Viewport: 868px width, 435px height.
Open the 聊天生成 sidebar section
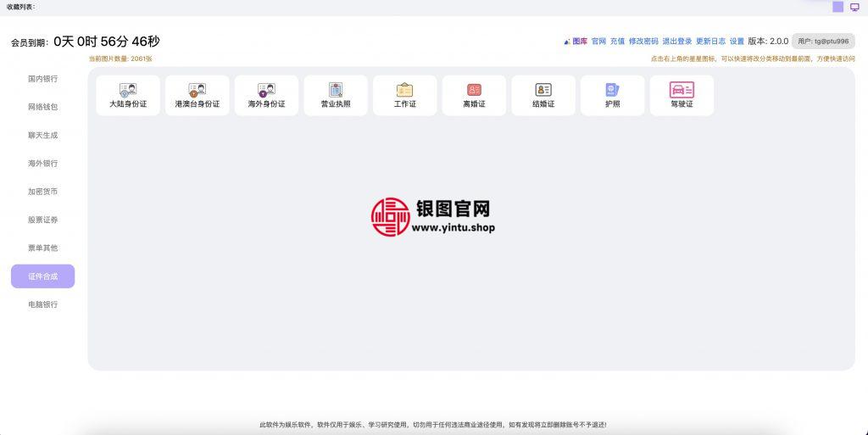(x=42, y=135)
